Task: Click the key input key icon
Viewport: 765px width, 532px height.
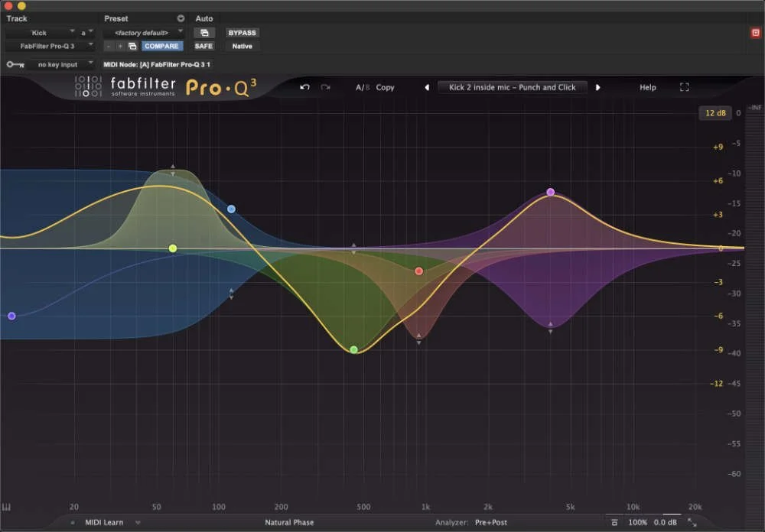Action: [x=15, y=64]
